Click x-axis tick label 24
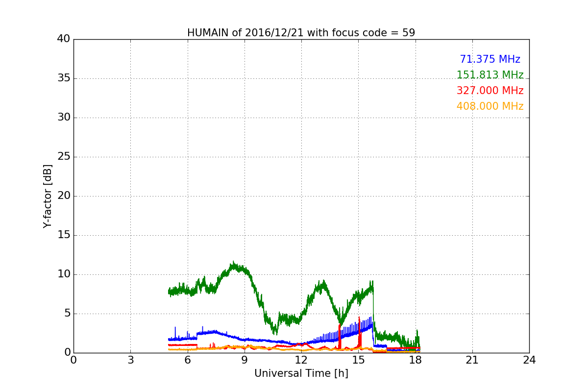 [529, 360]
